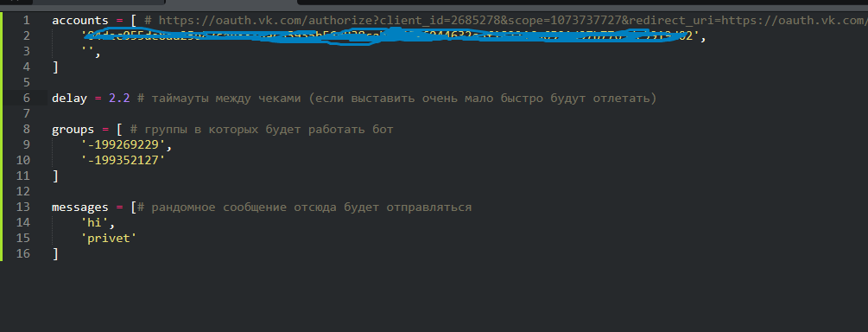Click the 'groups' variable name

tap(73, 130)
